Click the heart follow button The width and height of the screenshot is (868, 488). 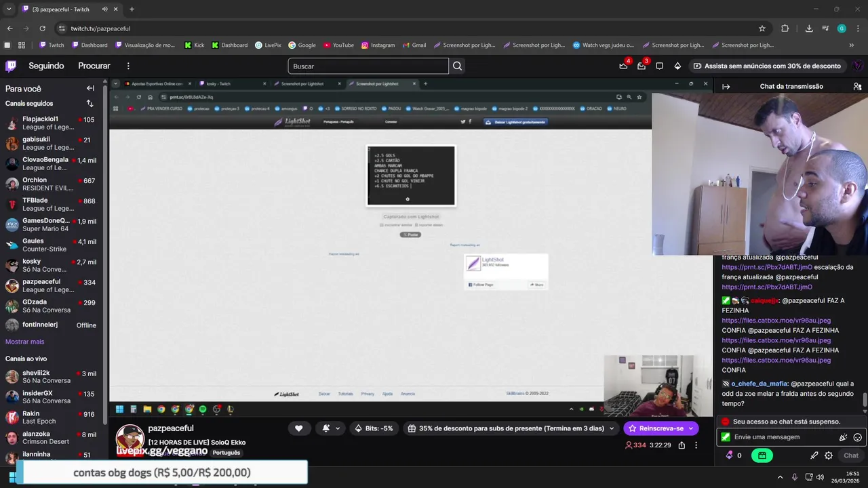click(x=298, y=428)
